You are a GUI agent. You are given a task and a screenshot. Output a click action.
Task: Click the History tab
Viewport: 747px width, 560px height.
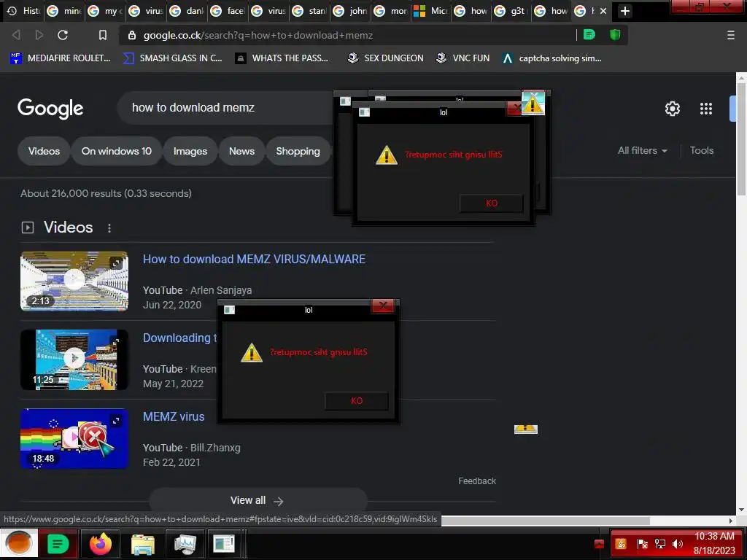click(x=25, y=10)
